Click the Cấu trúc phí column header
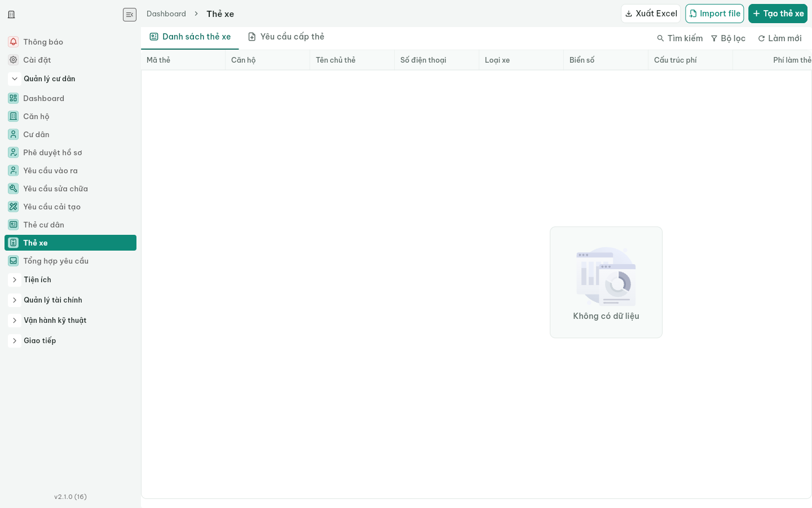Viewport: 812px width, 508px height. [x=691, y=60]
